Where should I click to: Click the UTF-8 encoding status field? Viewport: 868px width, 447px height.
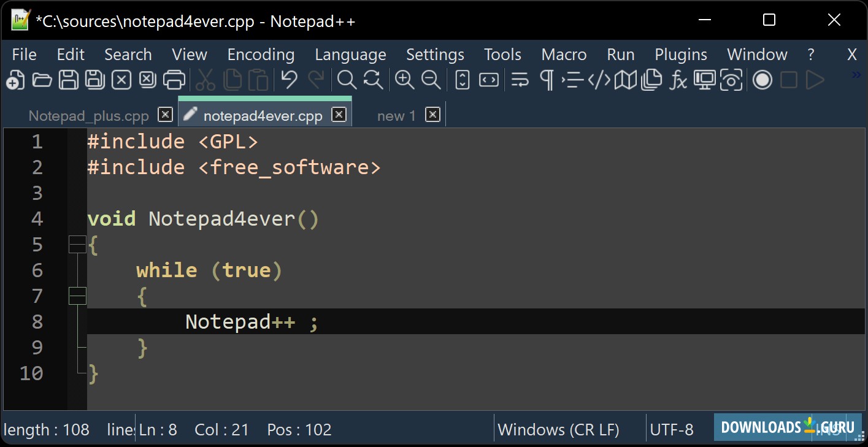point(672,430)
